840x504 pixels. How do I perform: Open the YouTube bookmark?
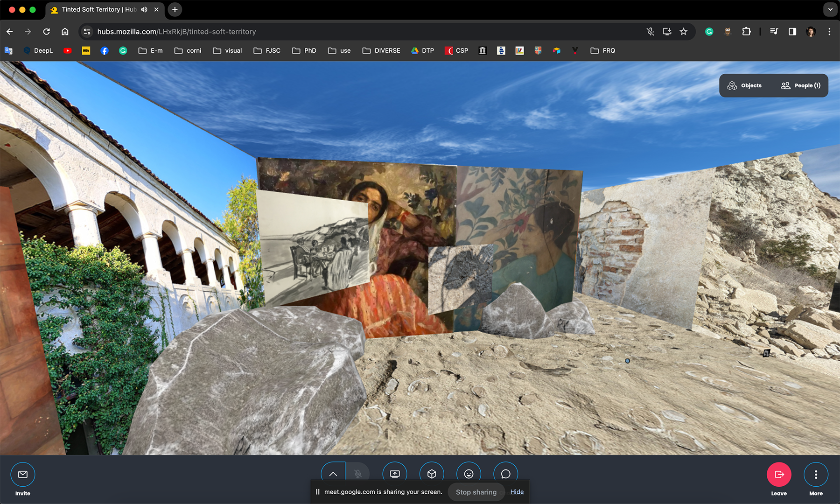pos(68,50)
